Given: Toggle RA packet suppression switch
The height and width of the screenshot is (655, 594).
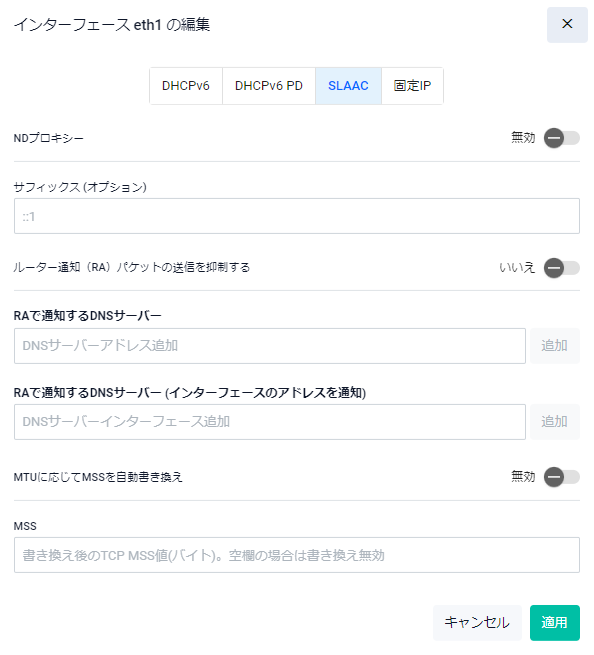Looking at the screenshot, I should 561,268.
